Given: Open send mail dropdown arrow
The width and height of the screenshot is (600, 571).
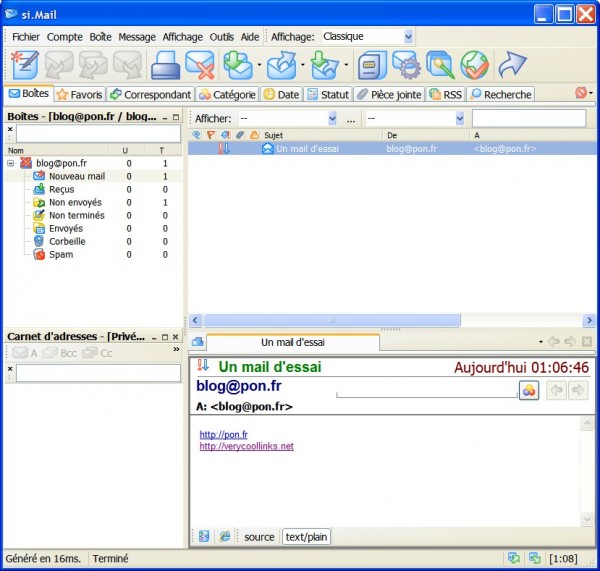Looking at the screenshot, I should 303,65.
